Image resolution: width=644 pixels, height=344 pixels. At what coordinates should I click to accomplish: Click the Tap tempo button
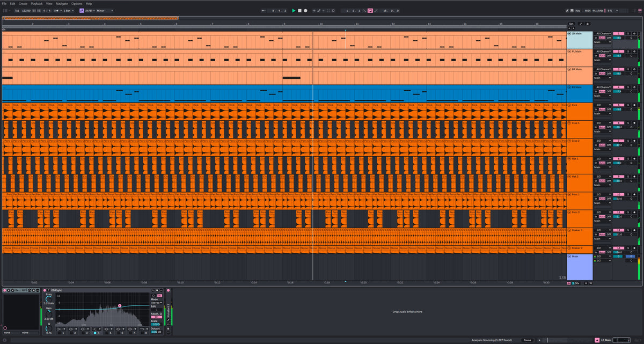click(17, 10)
